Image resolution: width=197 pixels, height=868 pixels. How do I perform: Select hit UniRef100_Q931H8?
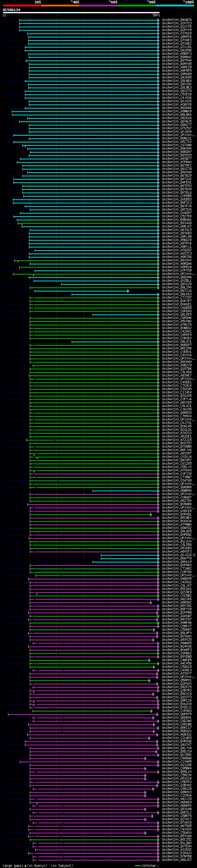(x=177, y=809)
